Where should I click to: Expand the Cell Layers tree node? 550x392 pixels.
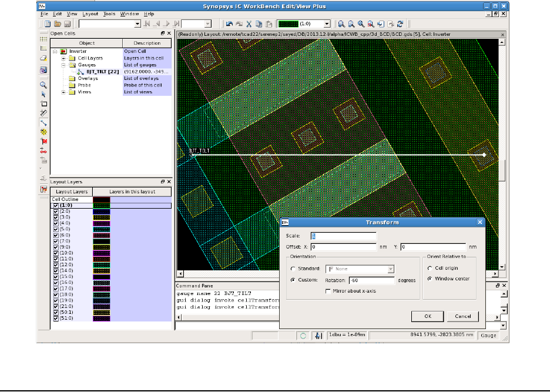click(x=63, y=58)
